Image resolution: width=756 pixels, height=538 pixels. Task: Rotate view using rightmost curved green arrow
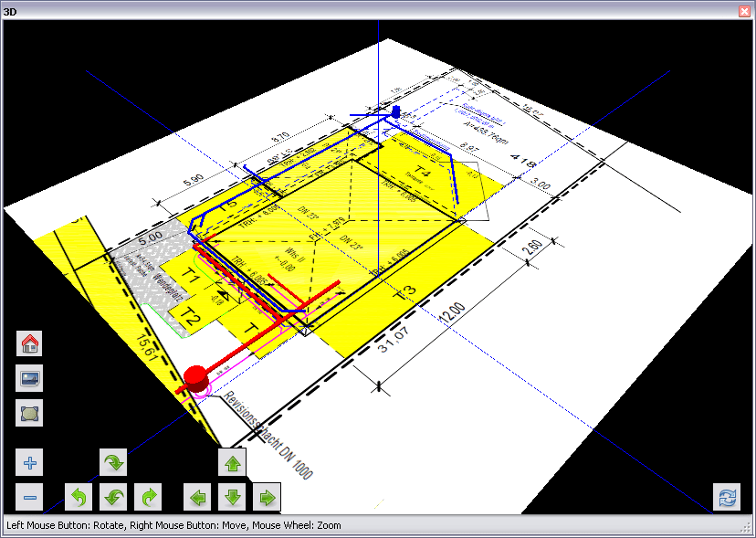(148, 498)
